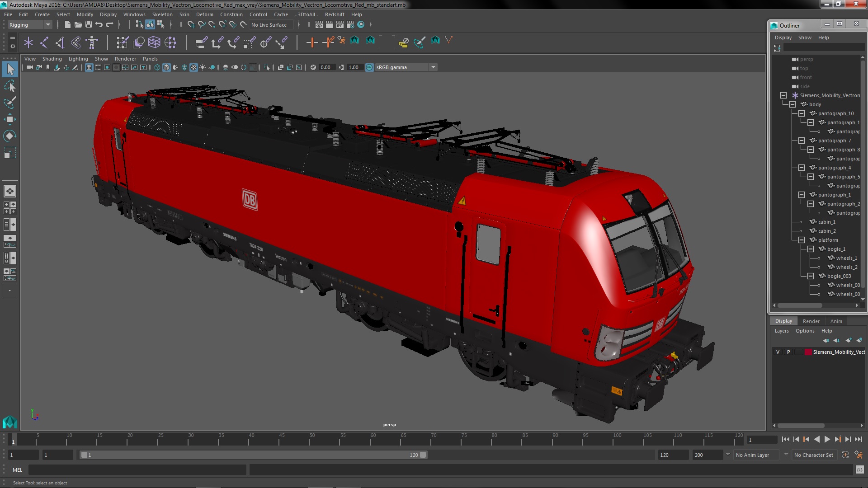
Task: Select cabin_1 in the Outliner
Action: point(826,222)
